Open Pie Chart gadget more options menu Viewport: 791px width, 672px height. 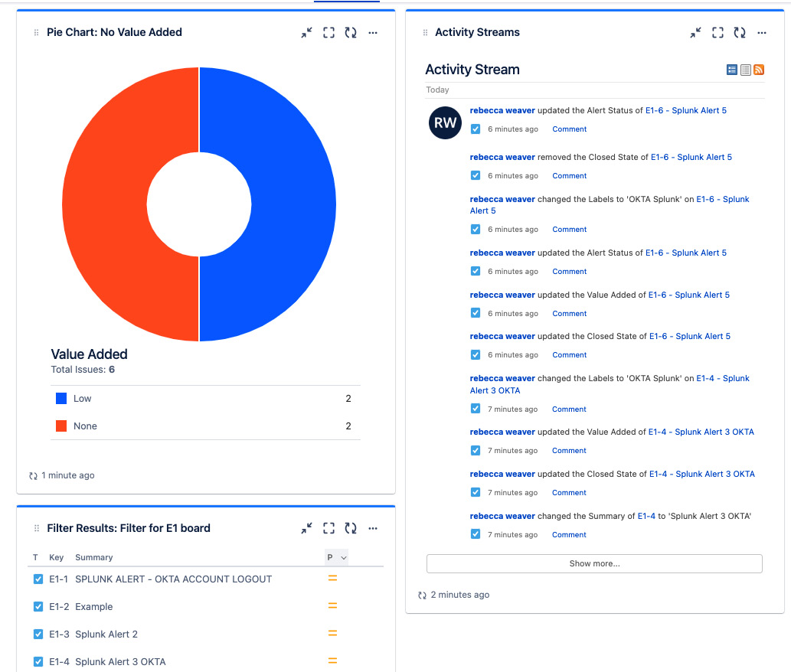373,33
